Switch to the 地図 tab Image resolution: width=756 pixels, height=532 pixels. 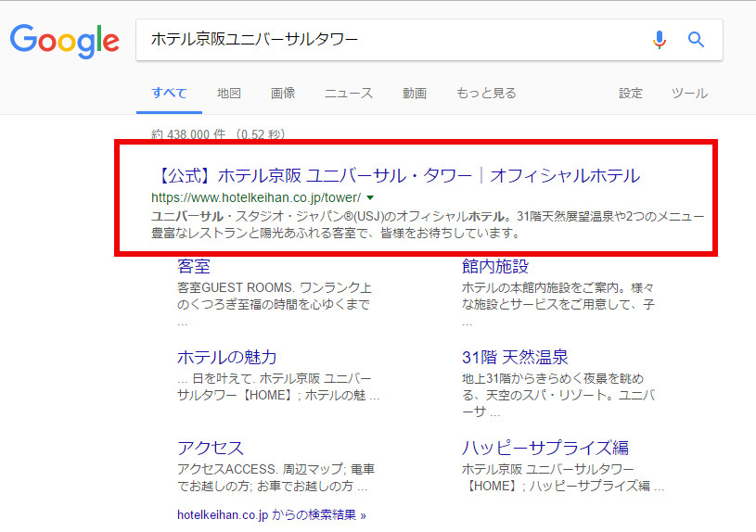pos(229,93)
